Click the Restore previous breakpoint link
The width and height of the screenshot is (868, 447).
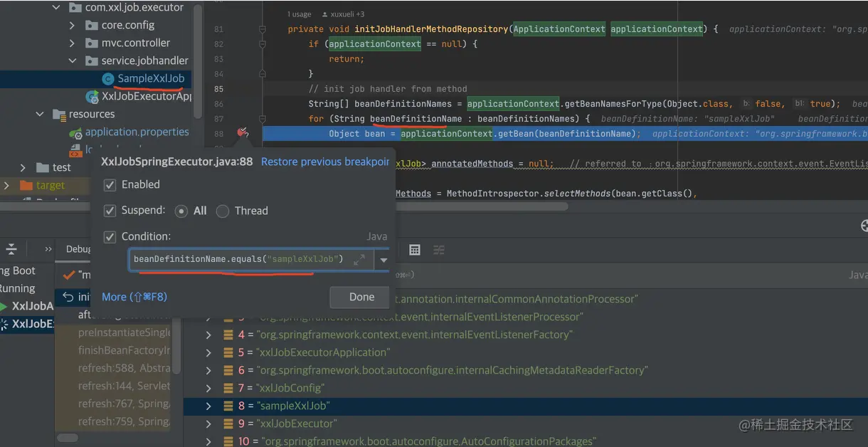(325, 162)
